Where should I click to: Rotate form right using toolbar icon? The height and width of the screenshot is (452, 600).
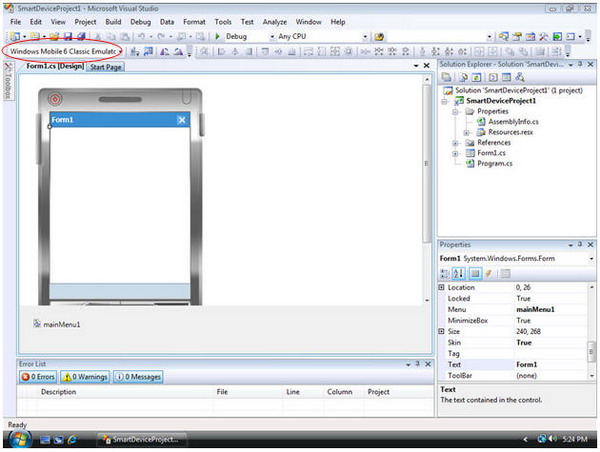[x=178, y=51]
